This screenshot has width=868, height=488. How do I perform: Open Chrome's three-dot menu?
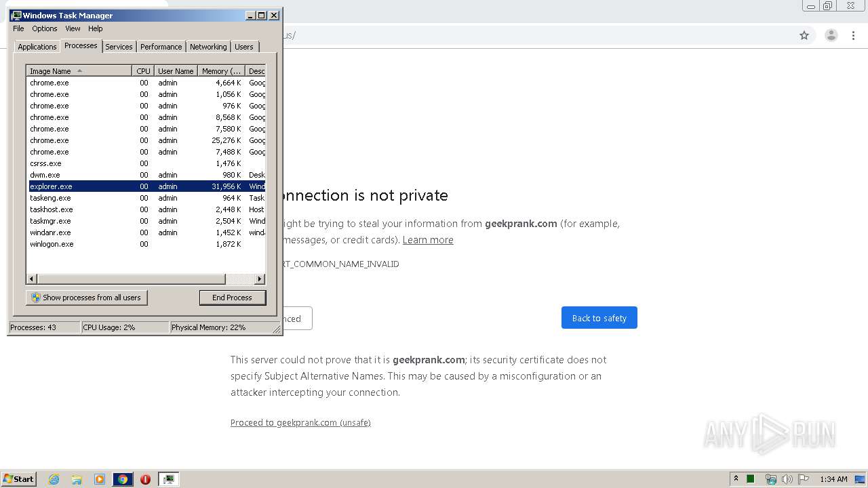coord(854,35)
